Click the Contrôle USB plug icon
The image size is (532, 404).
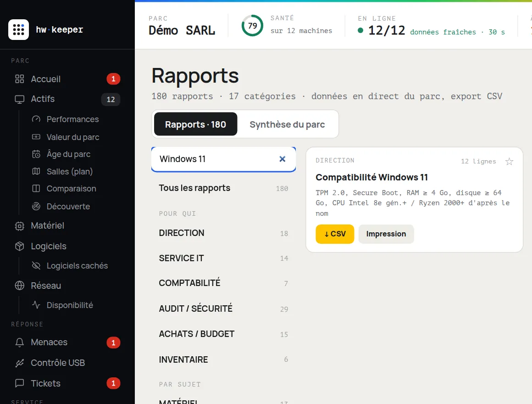(20, 363)
